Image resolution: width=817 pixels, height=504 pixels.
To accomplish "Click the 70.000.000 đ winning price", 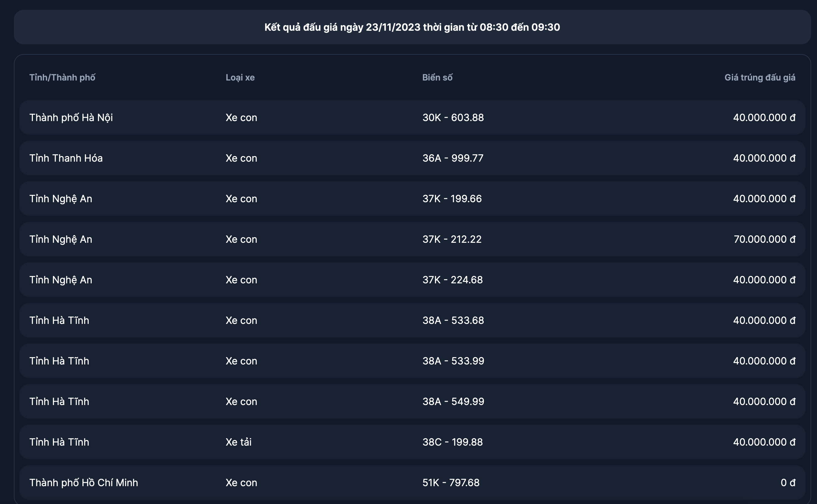I will (x=764, y=239).
